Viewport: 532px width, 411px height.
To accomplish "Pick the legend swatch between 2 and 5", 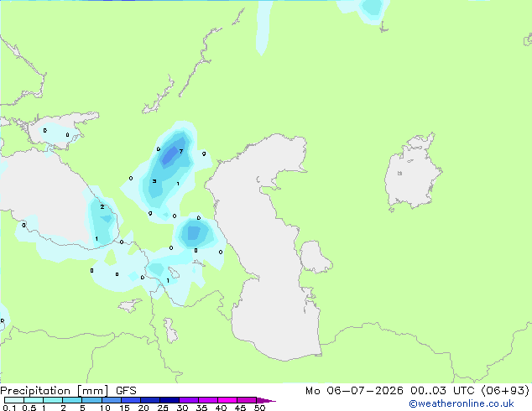I will [x=72, y=400].
